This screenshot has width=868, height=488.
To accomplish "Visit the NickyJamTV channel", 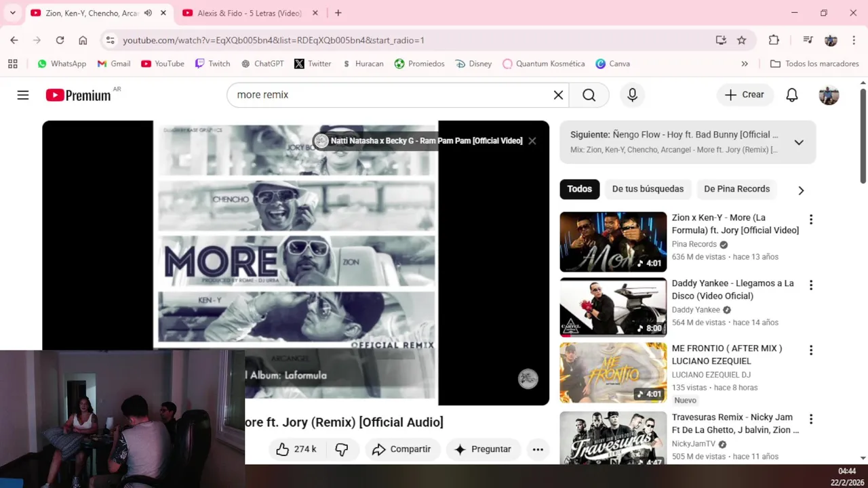I will tap(694, 444).
